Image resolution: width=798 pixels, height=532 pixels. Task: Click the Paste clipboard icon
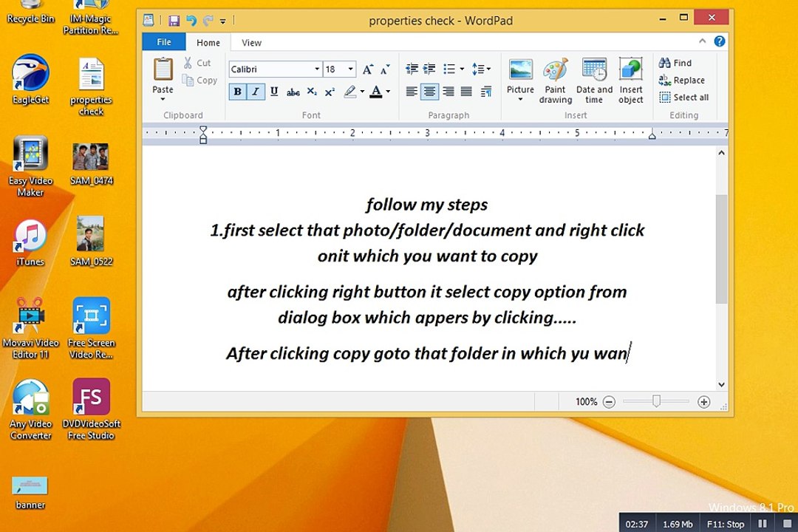pyautogui.click(x=163, y=69)
